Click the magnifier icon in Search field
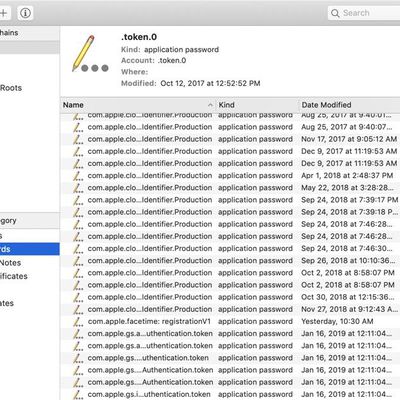 pos(335,13)
